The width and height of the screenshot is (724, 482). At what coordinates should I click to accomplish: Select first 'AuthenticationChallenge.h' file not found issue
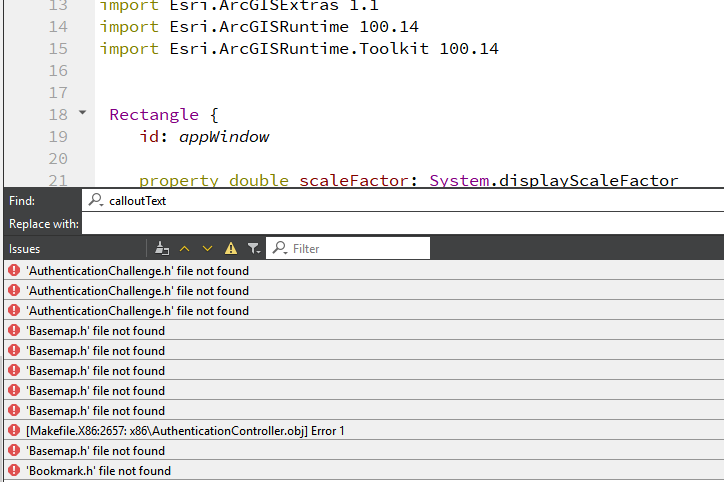point(137,270)
